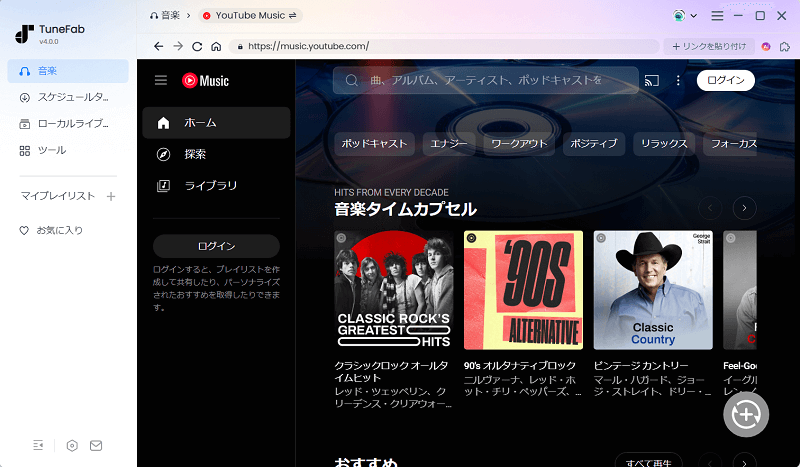Click the search magnifier icon
The width and height of the screenshot is (800, 467).
[x=352, y=80]
